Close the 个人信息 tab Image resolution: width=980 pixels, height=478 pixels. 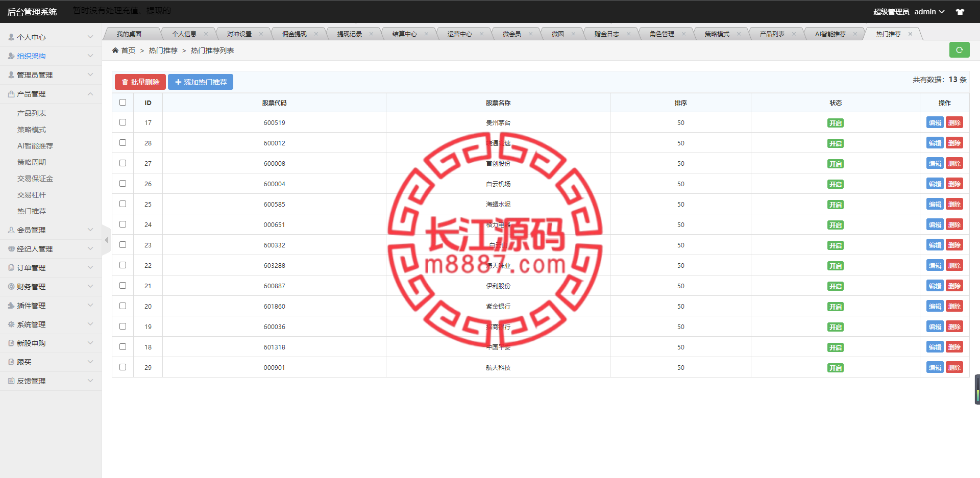[206, 34]
